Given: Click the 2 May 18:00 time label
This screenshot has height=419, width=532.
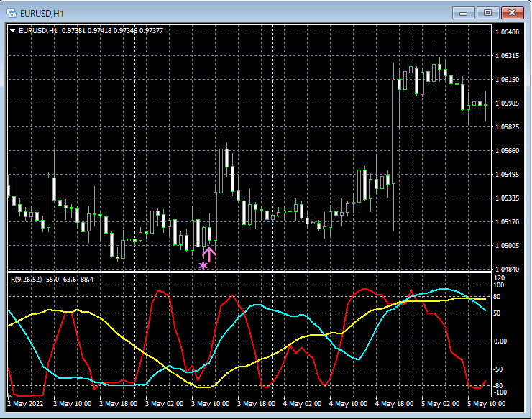Looking at the screenshot, I should tap(118, 404).
